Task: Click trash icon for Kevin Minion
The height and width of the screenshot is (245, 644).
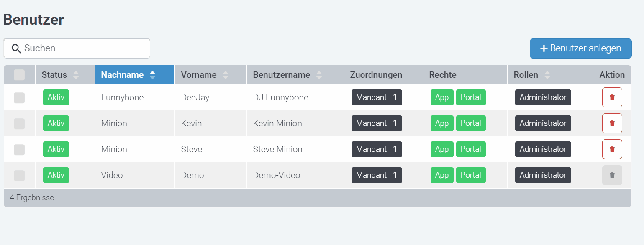Action: 612,123
